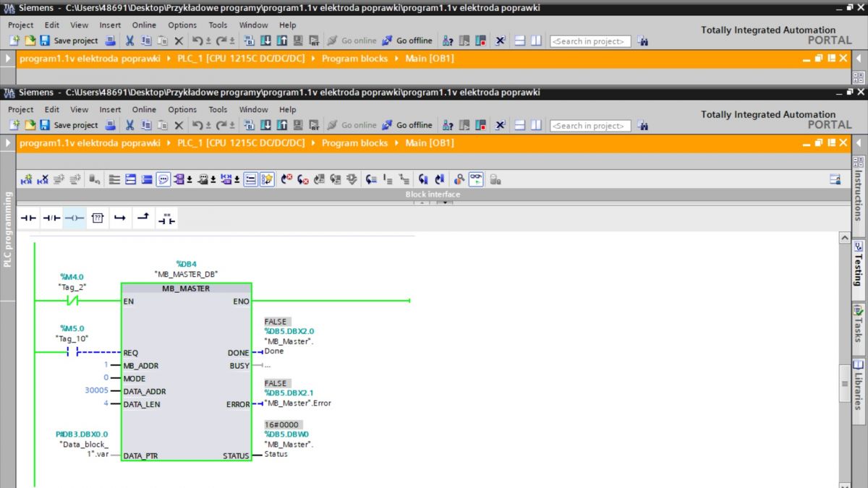Screen dimensions: 868x488
Task: Click Program blocks in front window breadcrumb
Action: [355, 143]
